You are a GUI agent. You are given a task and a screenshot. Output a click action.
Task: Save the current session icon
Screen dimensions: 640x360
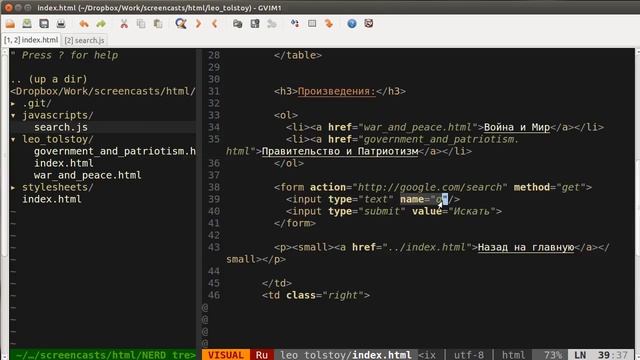pos(255,24)
